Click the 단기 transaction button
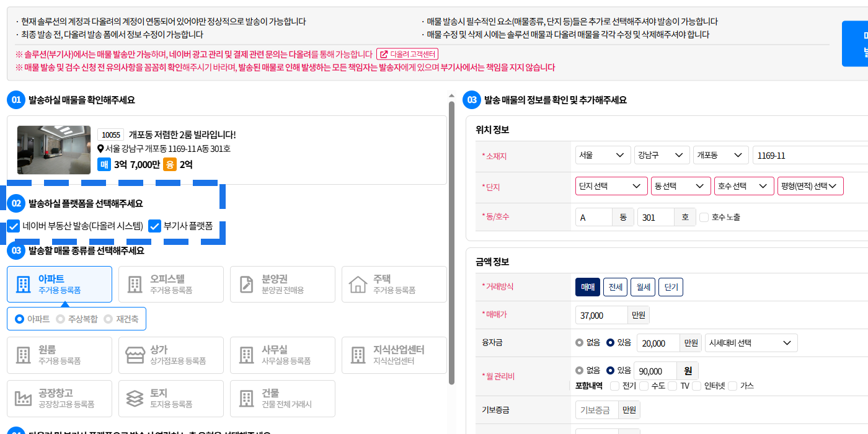The image size is (868, 434). [x=670, y=287]
